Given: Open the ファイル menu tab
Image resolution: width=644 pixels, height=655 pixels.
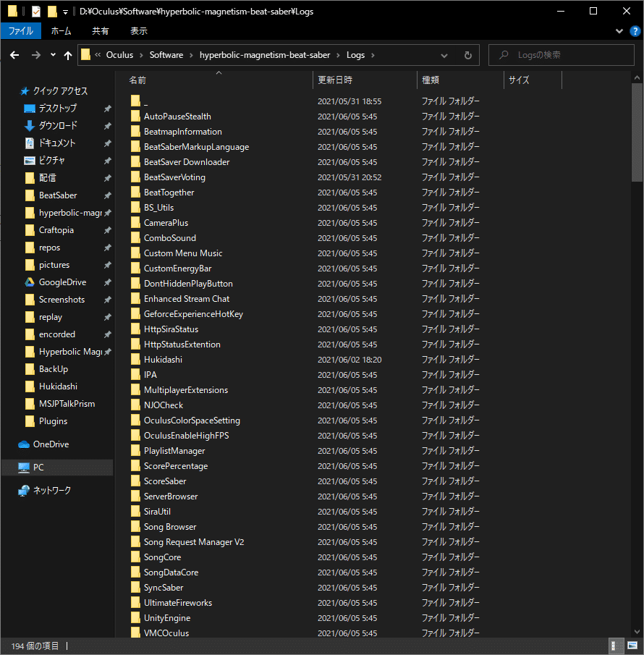Looking at the screenshot, I should 21,31.
